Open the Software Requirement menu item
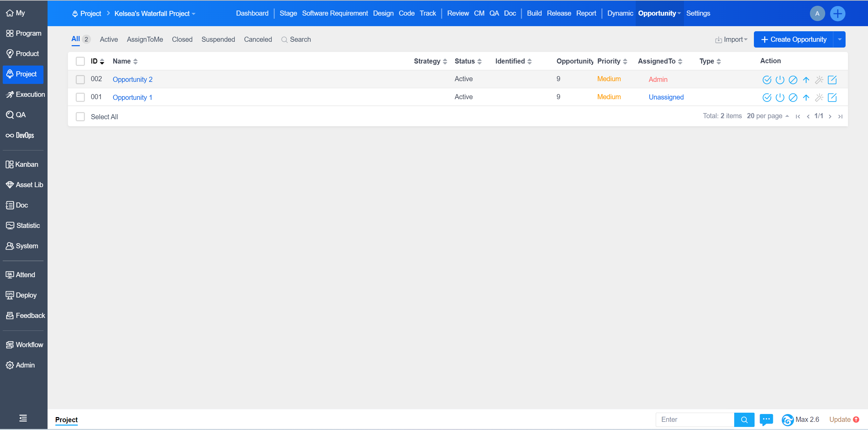The image size is (868, 430). click(x=335, y=13)
